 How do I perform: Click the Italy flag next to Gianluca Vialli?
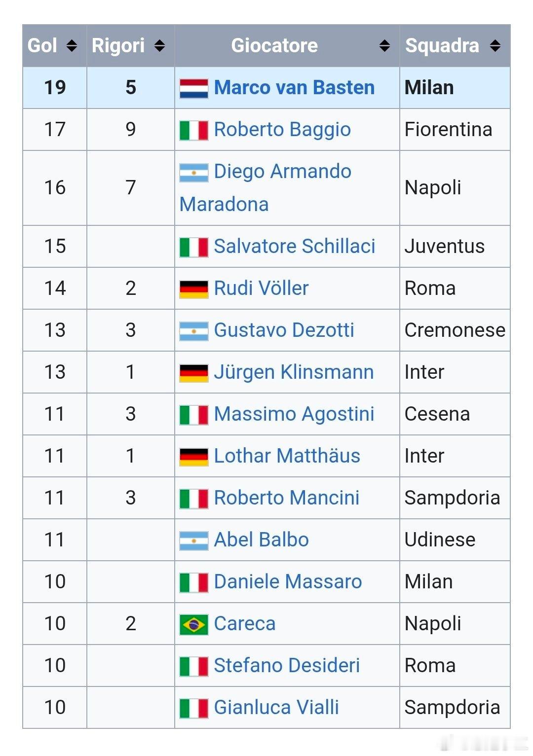click(193, 709)
